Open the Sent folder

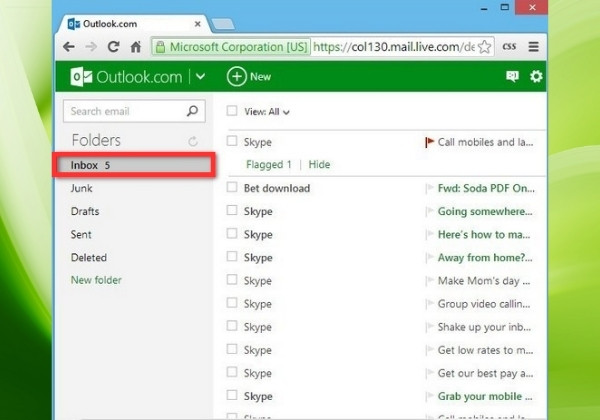[81, 234]
